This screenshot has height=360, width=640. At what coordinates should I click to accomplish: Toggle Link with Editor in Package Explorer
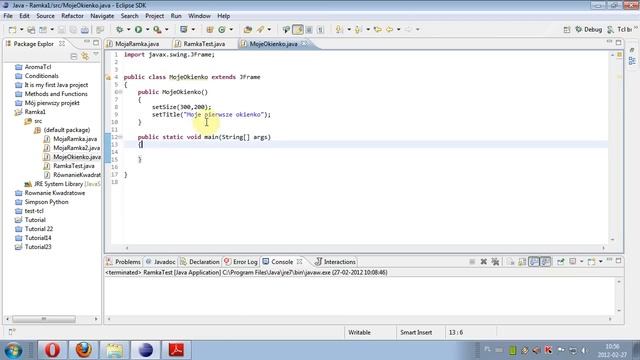85,56
